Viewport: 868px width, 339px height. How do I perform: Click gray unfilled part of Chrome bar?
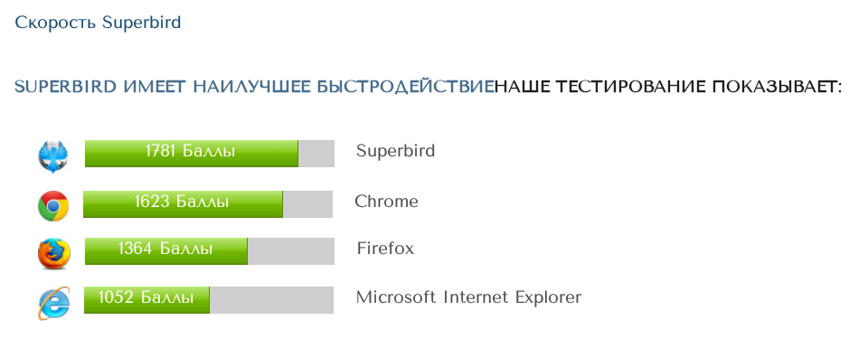[x=307, y=203]
